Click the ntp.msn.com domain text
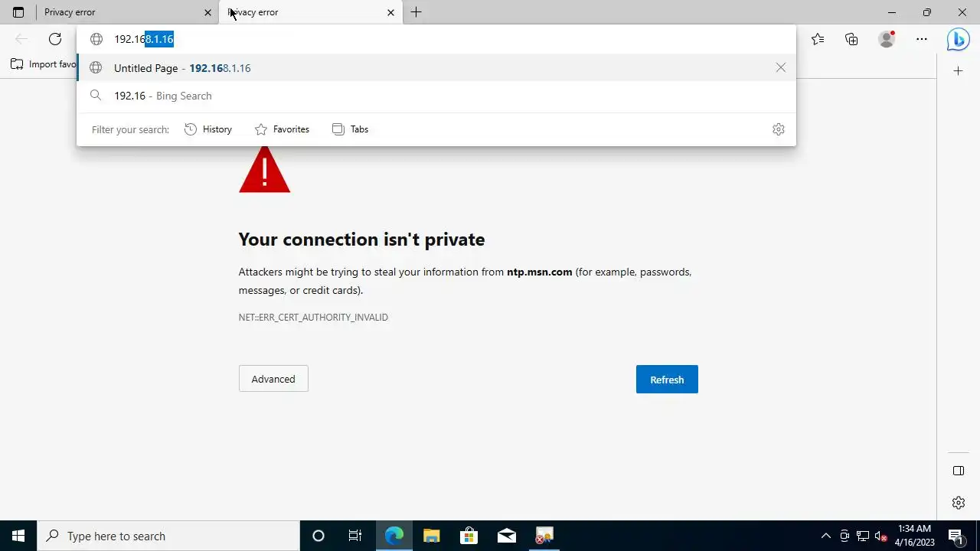This screenshot has height=551, width=980. (540, 272)
